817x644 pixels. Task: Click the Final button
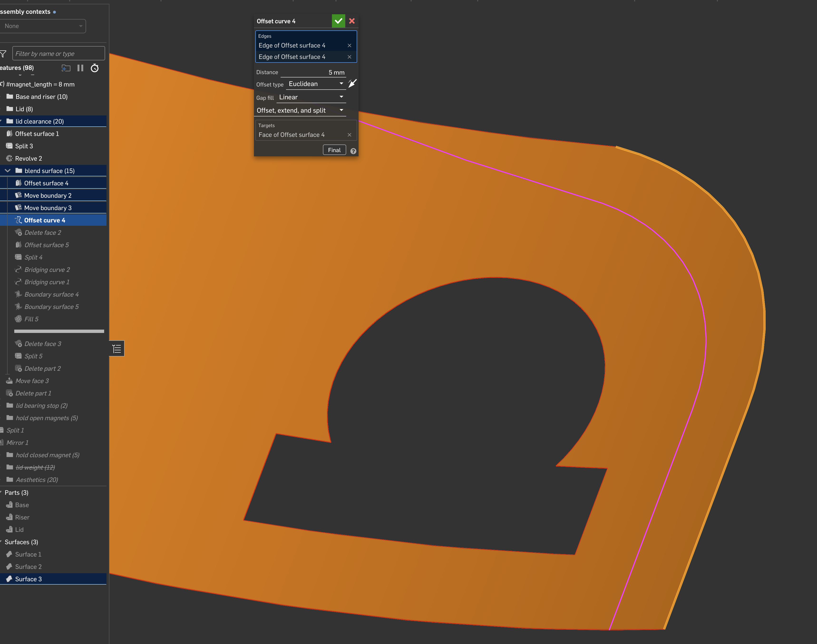click(334, 150)
